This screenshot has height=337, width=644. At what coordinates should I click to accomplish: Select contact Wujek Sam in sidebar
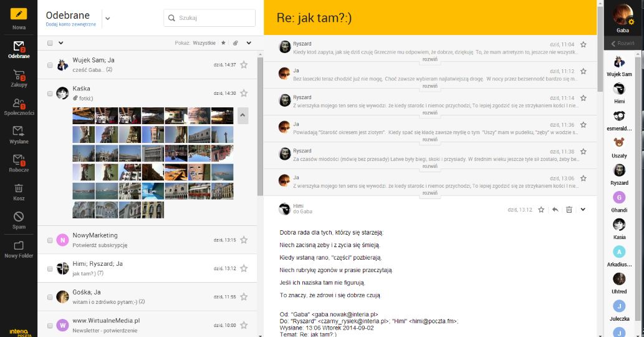coord(619,67)
